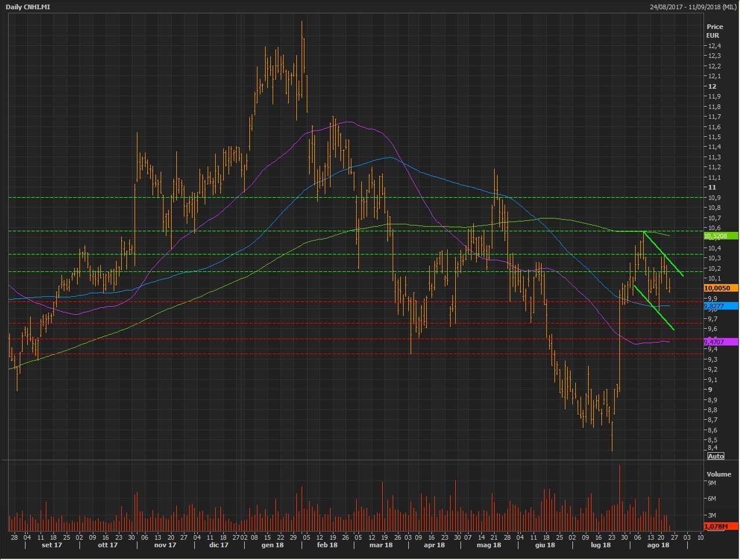Viewport: 740px width, 560px height.
Task: Select the upper green descending trendline
Action: (664, 254)
